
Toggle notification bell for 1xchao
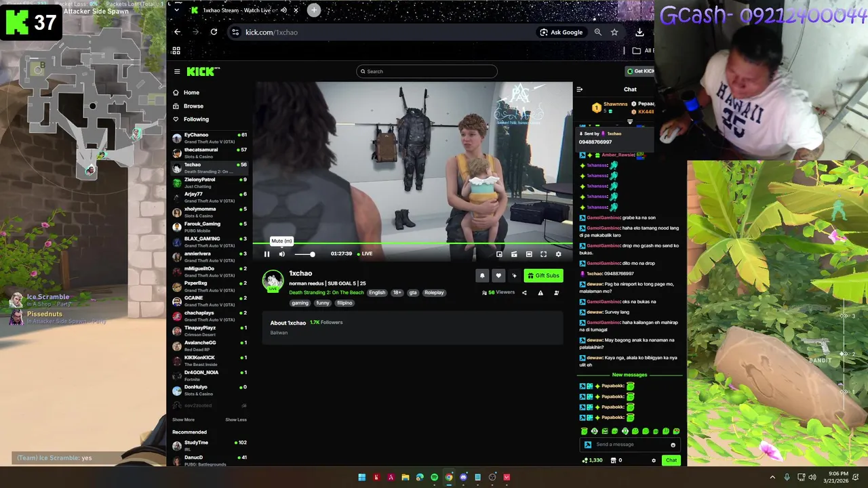482,275
